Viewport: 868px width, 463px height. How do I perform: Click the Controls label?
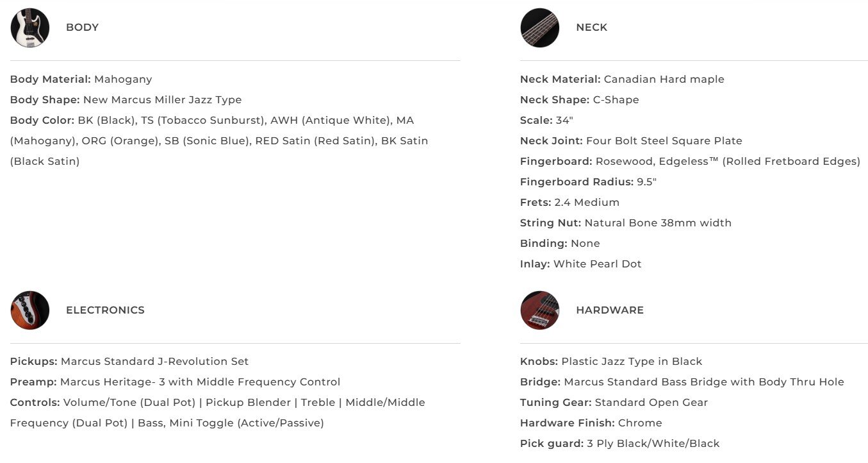[35, 403]
